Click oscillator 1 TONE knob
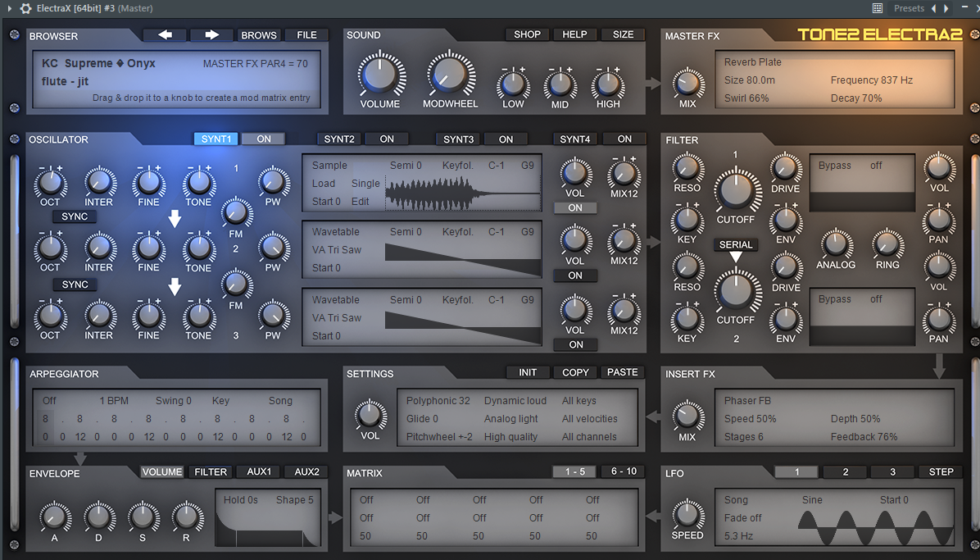 (199, 183)
